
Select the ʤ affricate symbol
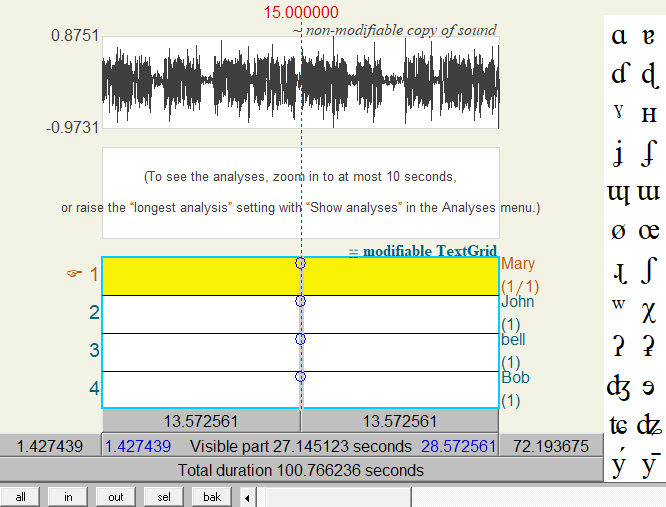click(x=619, y=387)
